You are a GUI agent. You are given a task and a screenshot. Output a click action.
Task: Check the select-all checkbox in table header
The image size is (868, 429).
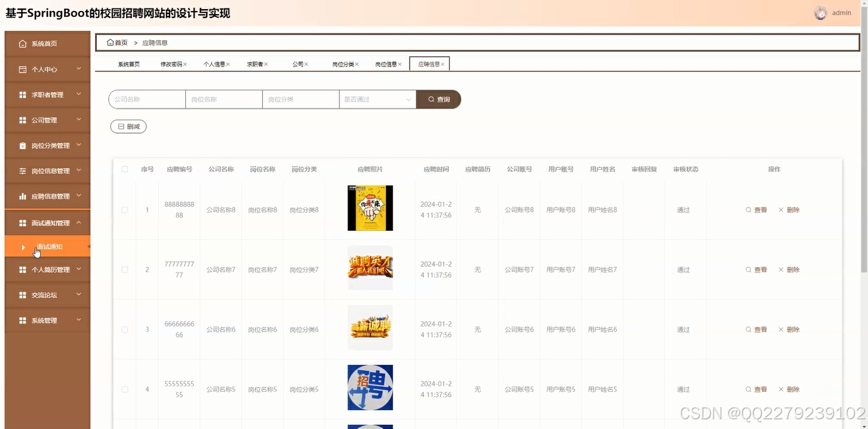(124, 169)
